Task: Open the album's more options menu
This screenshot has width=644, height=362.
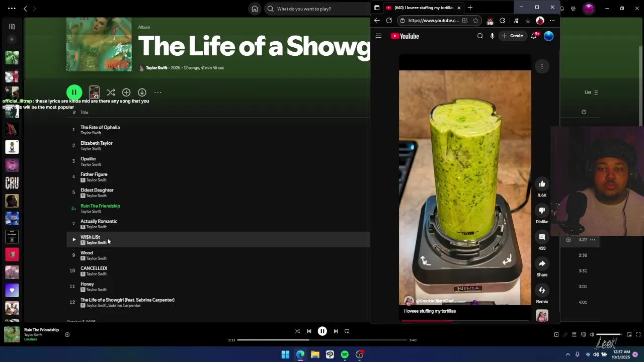Action: coord(158,93)
